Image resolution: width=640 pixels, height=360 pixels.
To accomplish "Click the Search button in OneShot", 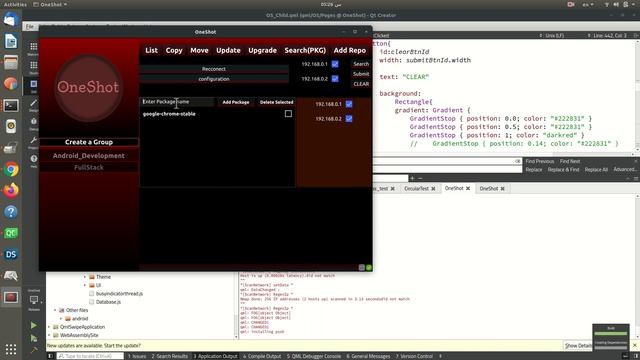I will click(x=361, y=64).
